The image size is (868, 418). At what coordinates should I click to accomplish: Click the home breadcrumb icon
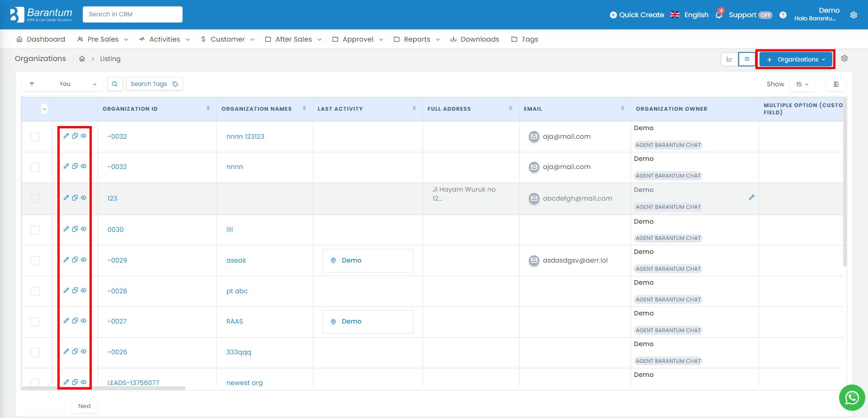click(82, 59)
